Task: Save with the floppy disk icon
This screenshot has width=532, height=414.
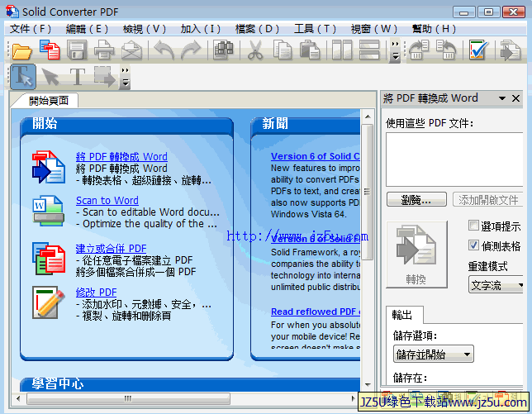Action: coord(77,50)
